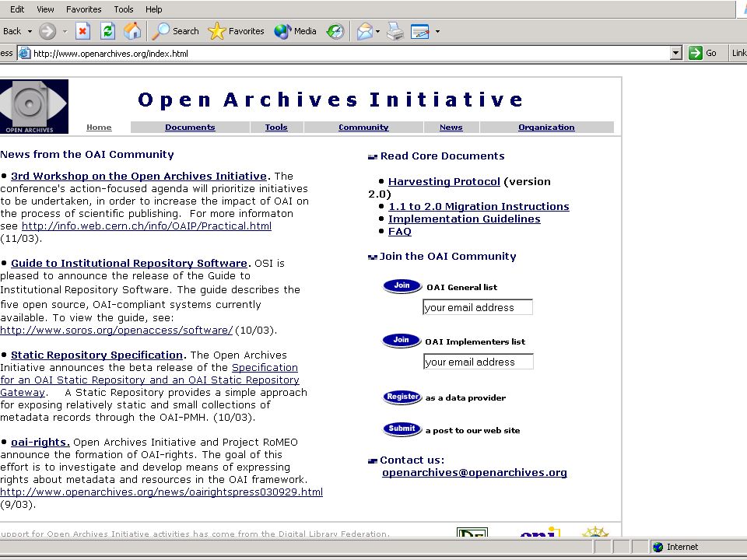Image resolution: width=747 pixels, height=560 pixels.
Task: Open the Edit button dropdown arrow
Action: coord(437,31)
